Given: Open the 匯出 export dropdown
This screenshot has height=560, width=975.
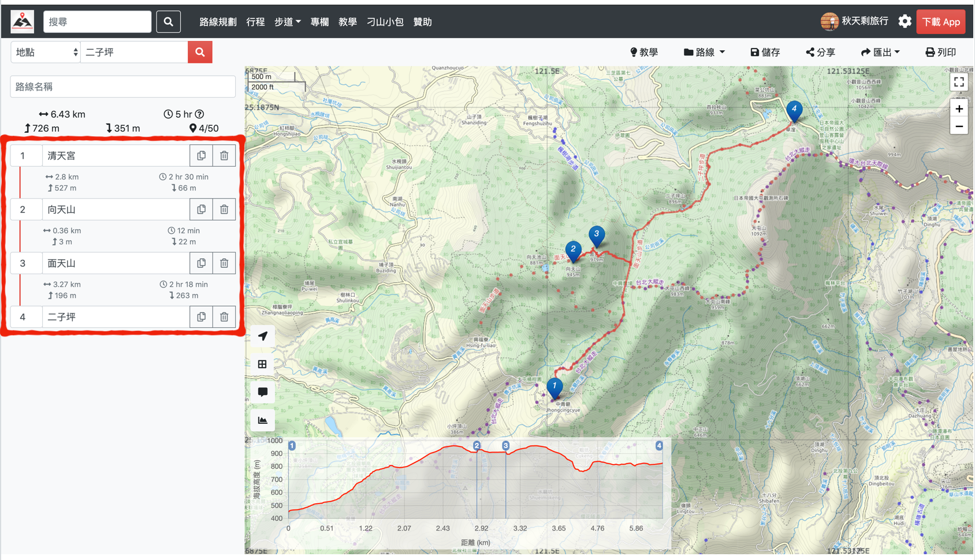Looking at the screenshot, I should tap(880, 53).
